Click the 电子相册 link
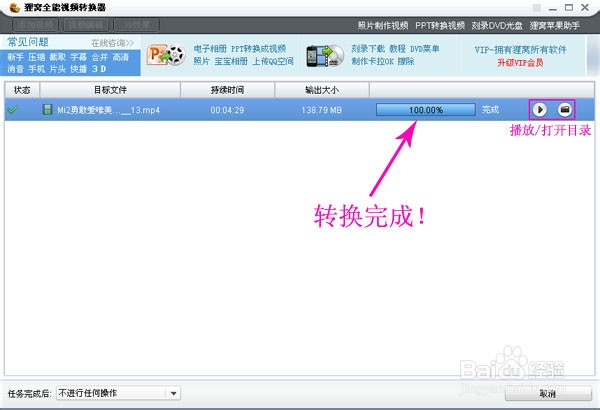 [x=210, y=49]
